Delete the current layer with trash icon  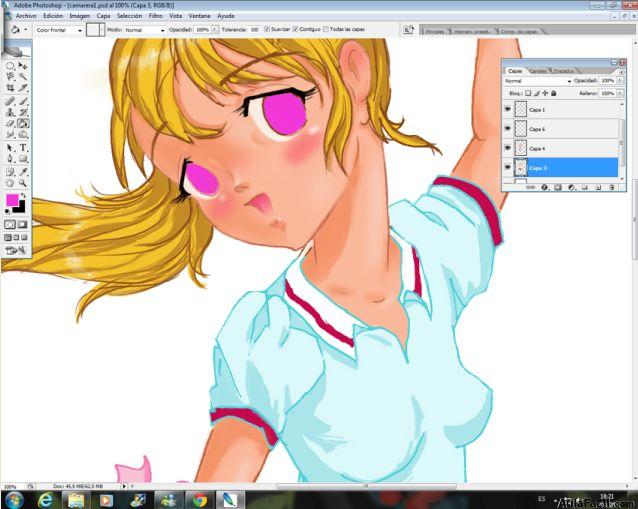coord(612,188)
